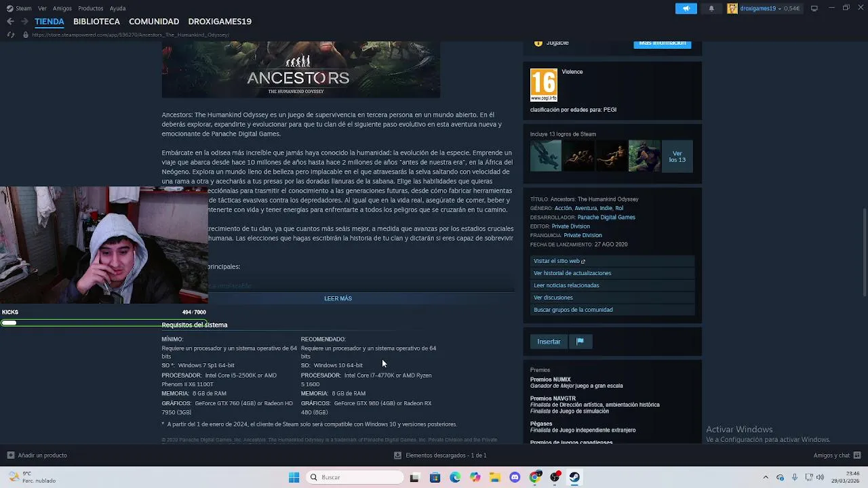The image size is (868, 488).
Task: Switch to the BIBLIOTECA tab
Action: click(x=96, y=21)
